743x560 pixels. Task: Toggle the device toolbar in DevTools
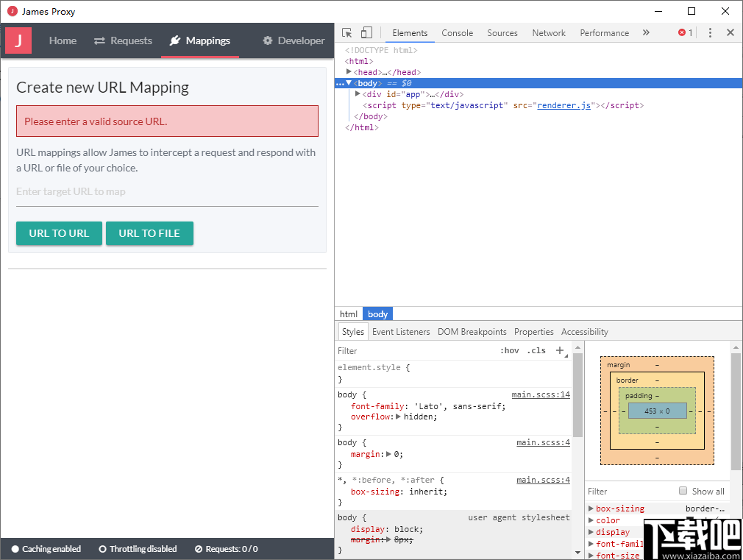coord(366,32)
